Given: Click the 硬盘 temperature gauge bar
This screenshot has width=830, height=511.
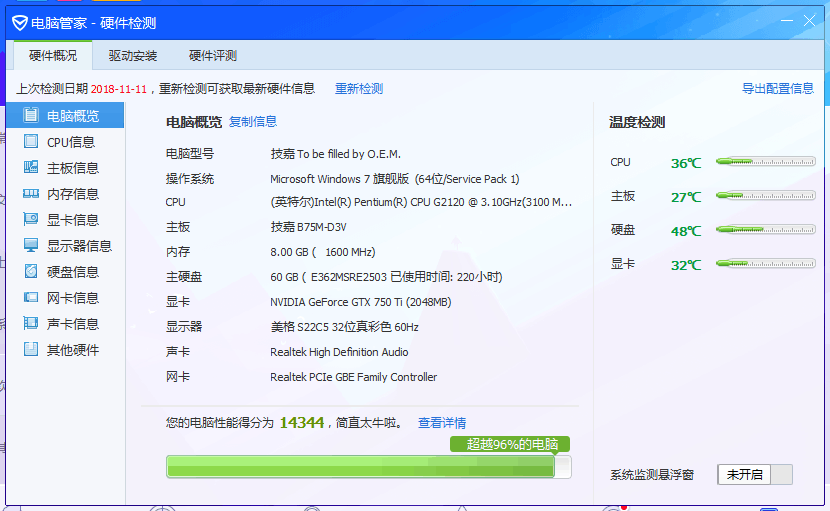Looking at the screenshot, I should pyautogui.click(x=765, y=229).
